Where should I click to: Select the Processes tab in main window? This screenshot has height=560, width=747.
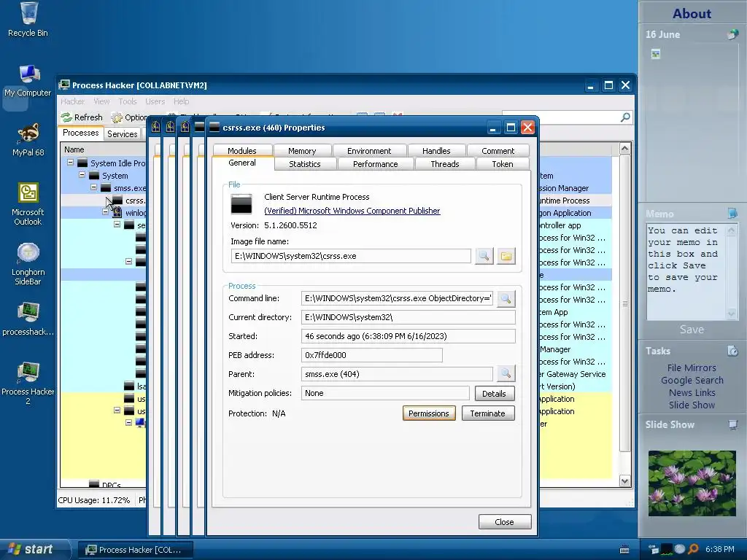(80, 133)
